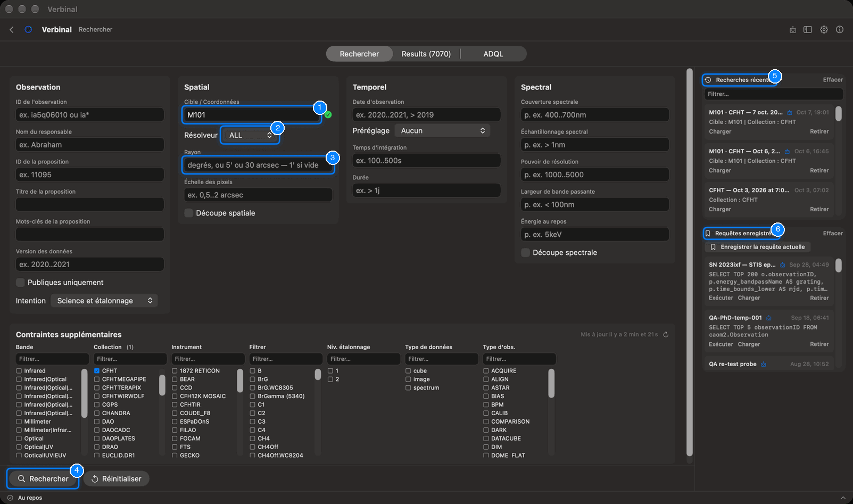This screenshot has height=504, width=853.
Task: Enable the Publiques uniquement checkbox
Action: 20,283
